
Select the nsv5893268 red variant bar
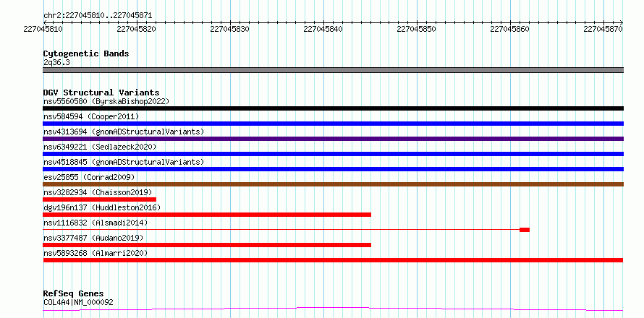click(x=333, y=260)
